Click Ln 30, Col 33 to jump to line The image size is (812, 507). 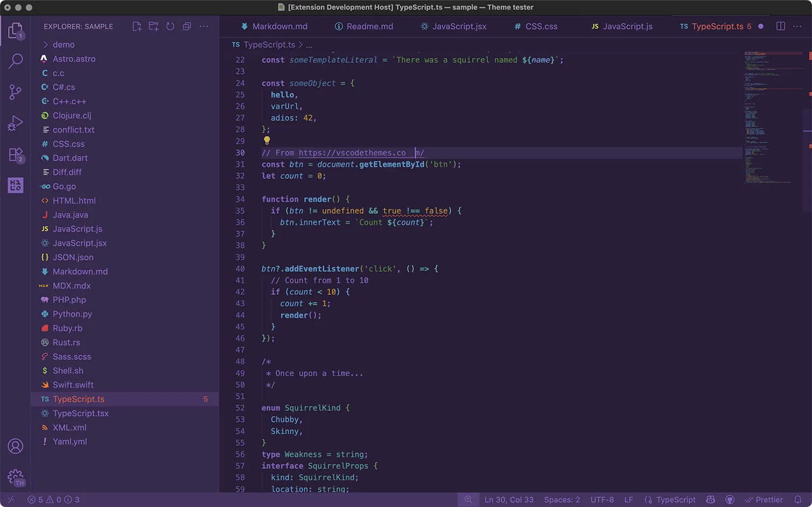pos(509,499)
